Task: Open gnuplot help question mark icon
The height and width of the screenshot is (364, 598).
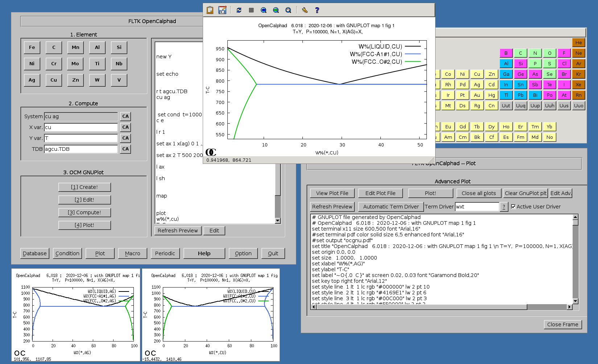Action: [x=317, y=10]
